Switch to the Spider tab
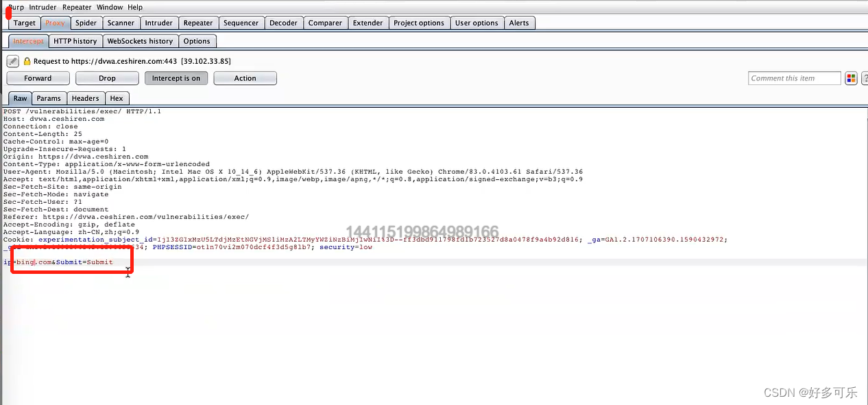Image resolution: width=868 pixels, height=405 pixels. tap(86, 23)
